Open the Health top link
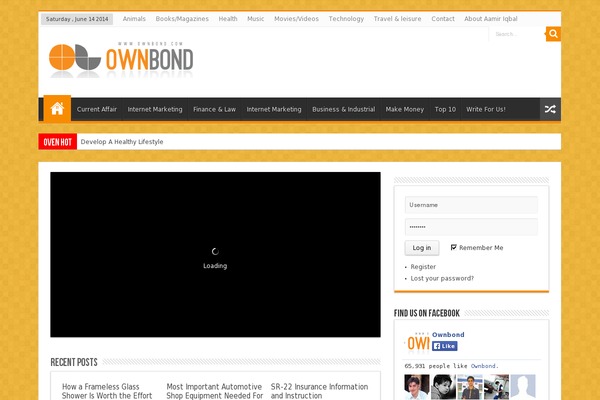The width and height of the screenshot is (600, 400). (x=228, y=19)
